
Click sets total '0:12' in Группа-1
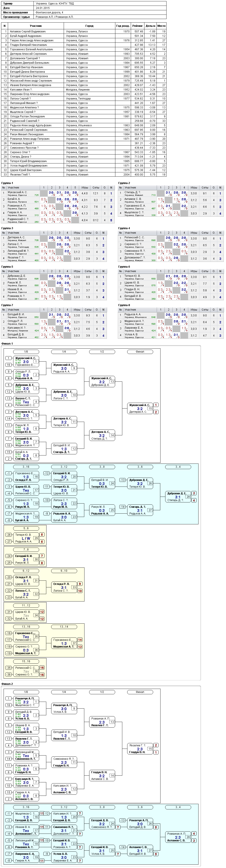coord(96,220)
